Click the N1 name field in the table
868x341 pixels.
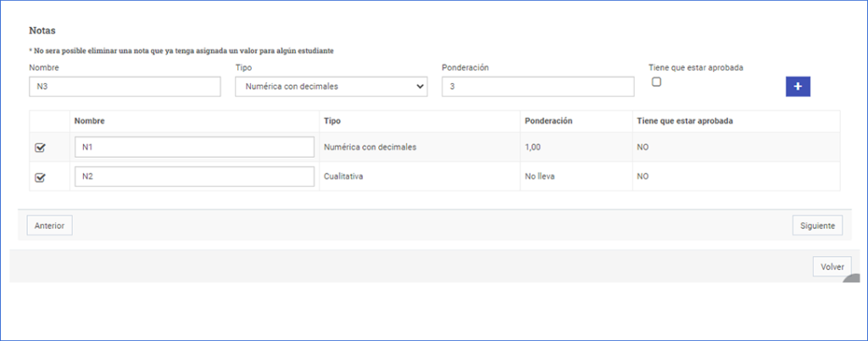pos(194,148)
